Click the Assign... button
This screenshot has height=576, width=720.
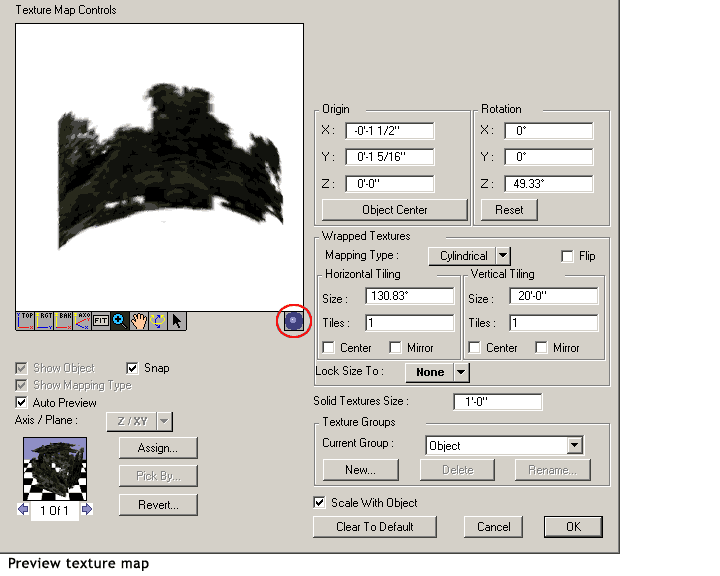[x=158, y=448]
